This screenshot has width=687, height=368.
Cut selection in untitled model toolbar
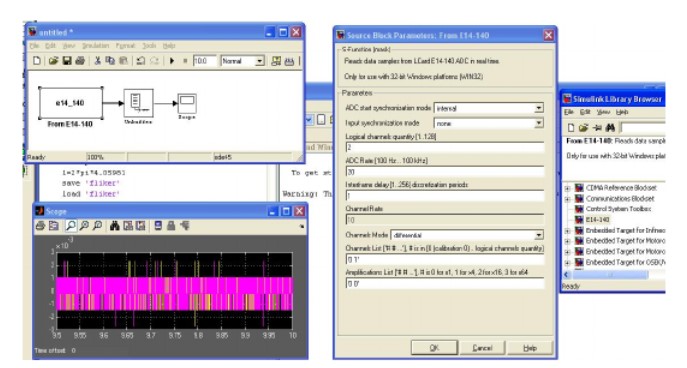pos(97,61)
